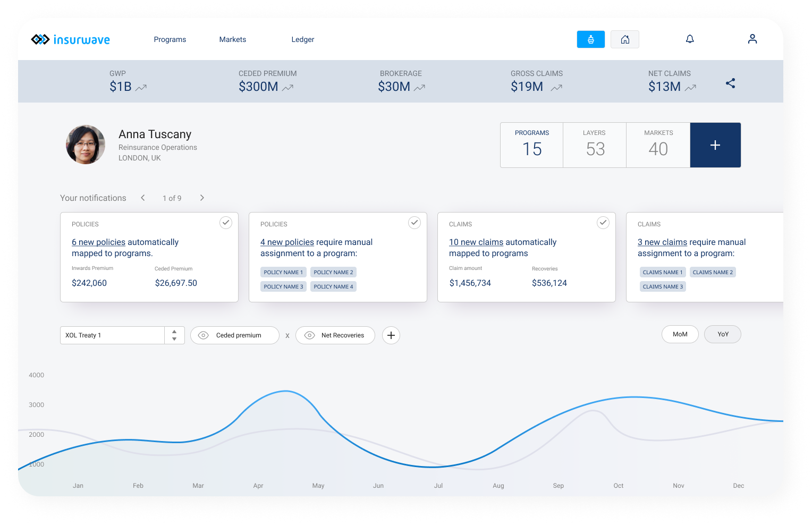Go to previous notification page
Viewport: 812px width, 525px height.
click(143, 198)
